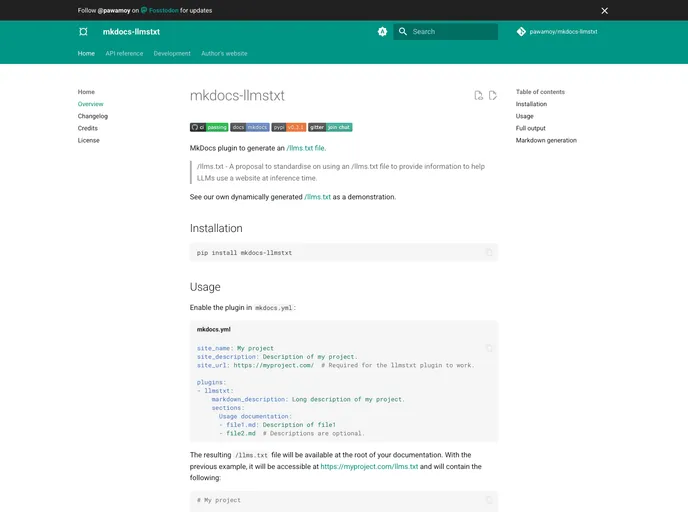688x512 pixels.
Task: Go to the Author's website tab
Action: coord(224,54)
